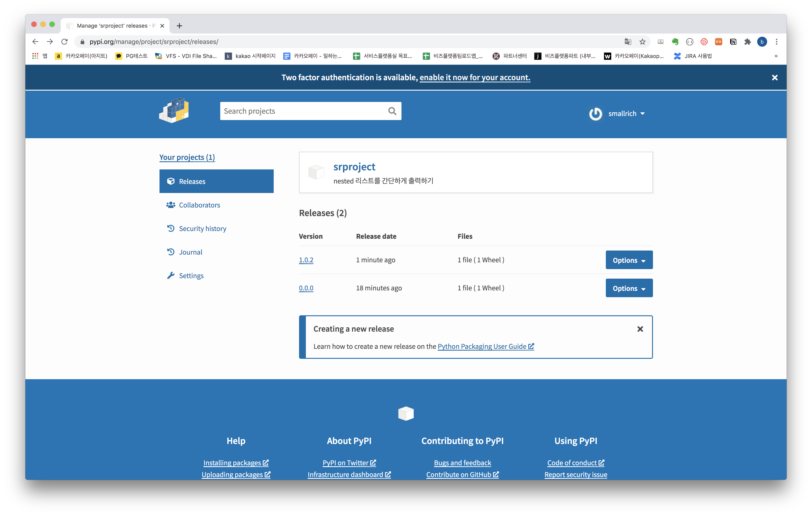Expand Options dropdown for version 0.0.0
Image resolution: width=812 pixels, height=516 pixels.
click(629, 288)
